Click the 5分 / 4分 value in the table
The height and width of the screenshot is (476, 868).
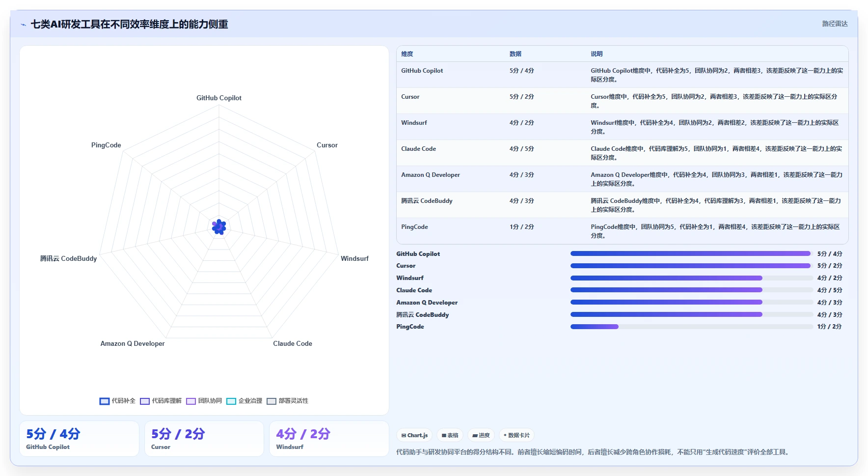[x=521, y=71]
